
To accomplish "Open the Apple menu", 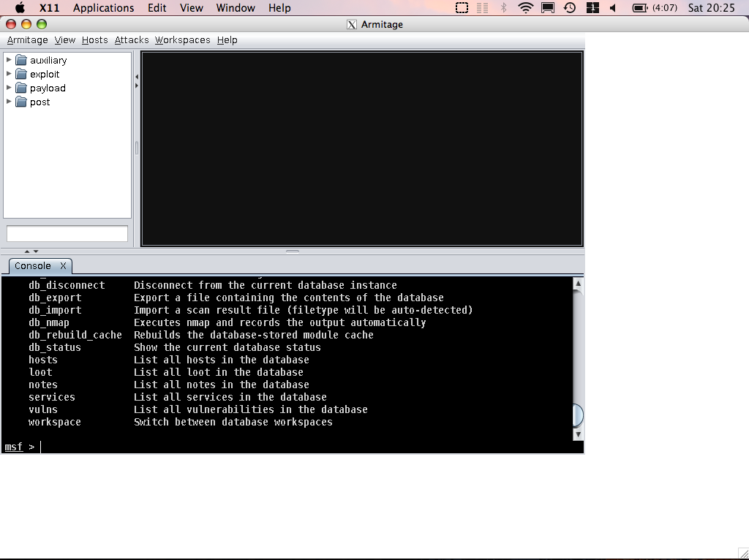I will [20, 7].
